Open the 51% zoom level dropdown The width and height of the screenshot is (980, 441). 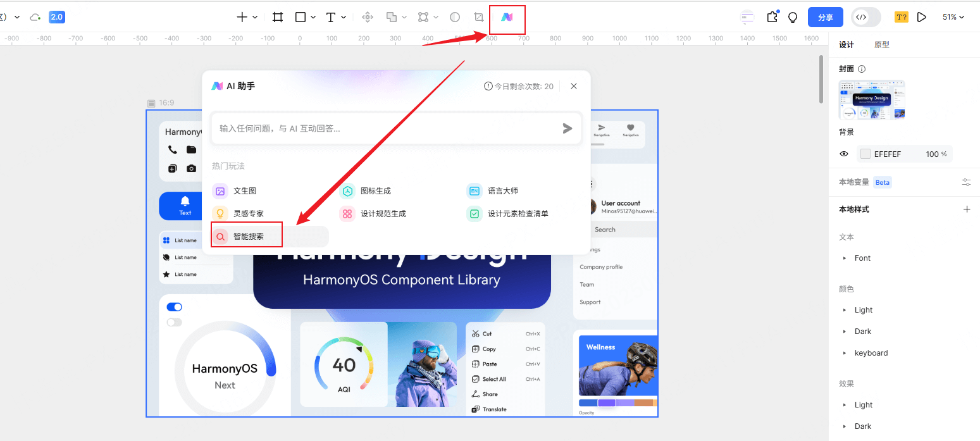[x=953, y=17]
